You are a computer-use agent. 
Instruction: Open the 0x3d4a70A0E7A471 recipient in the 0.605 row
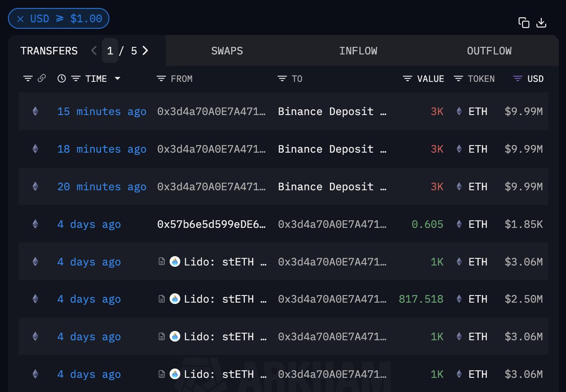[333, 224]
